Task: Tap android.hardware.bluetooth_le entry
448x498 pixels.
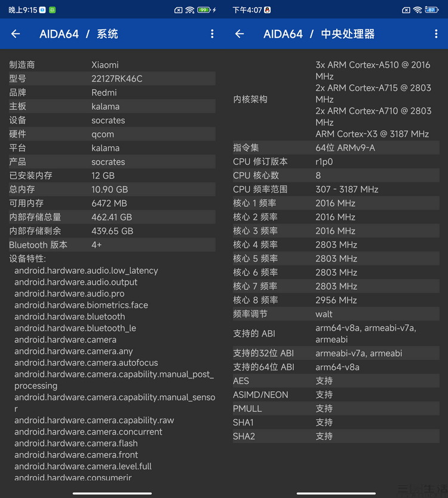Action: (x=75, y=328)
